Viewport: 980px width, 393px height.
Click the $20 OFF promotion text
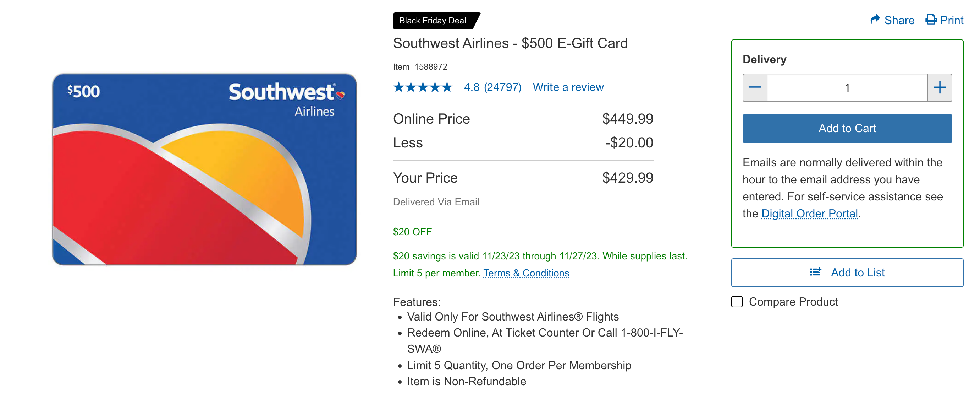tap(412, 232)
